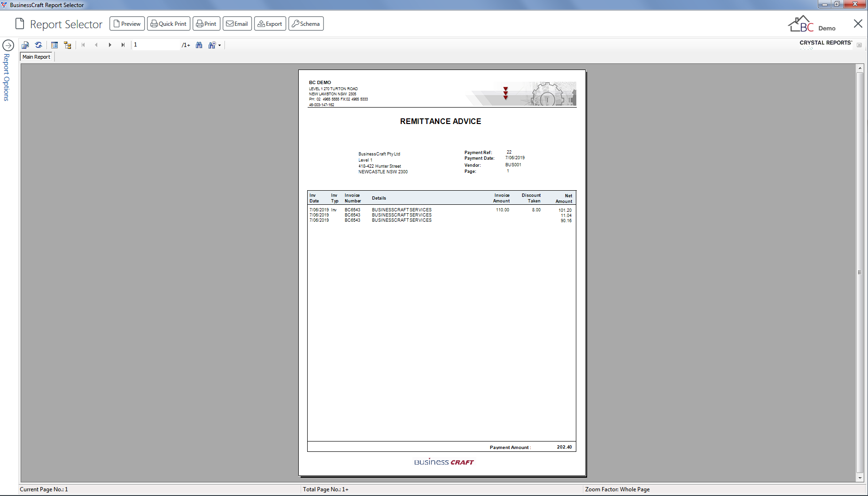Click the Export button
Image resolution: width=868 pixels, height=496 pixels.
point(270,23)
